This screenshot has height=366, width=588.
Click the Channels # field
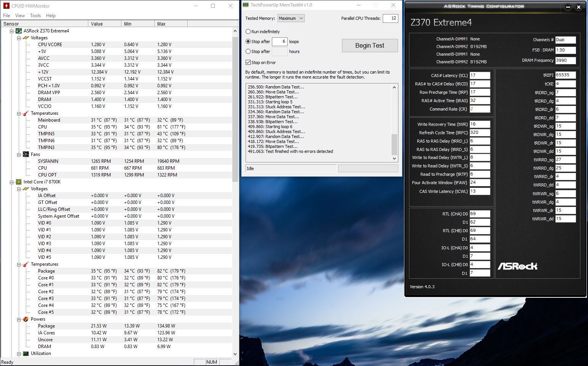tap(566, 40)
